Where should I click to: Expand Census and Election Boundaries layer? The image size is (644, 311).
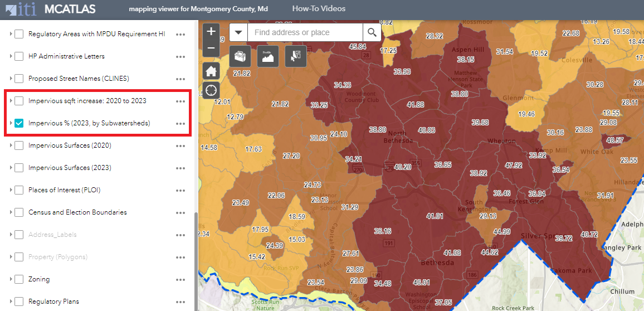click(x=11, y=212)
